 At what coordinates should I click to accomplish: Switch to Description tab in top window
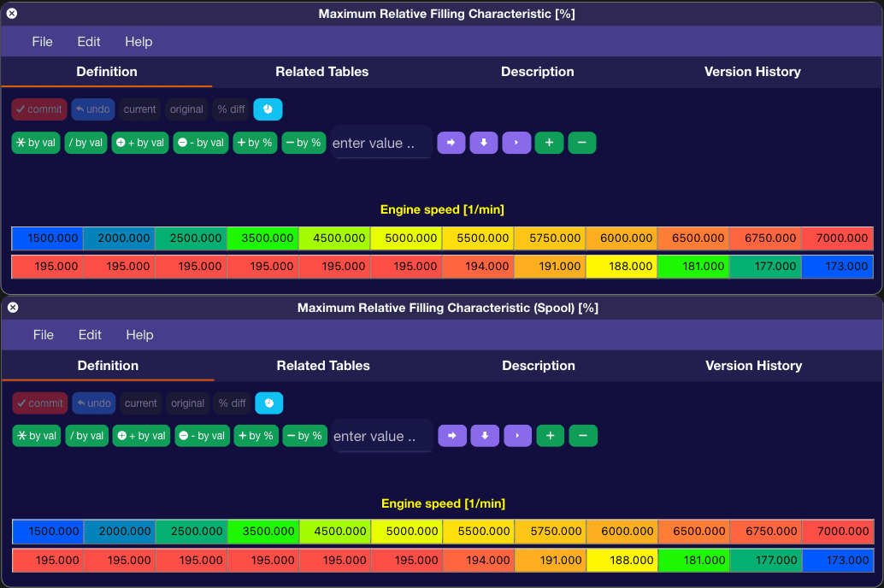tap(537, 72)
